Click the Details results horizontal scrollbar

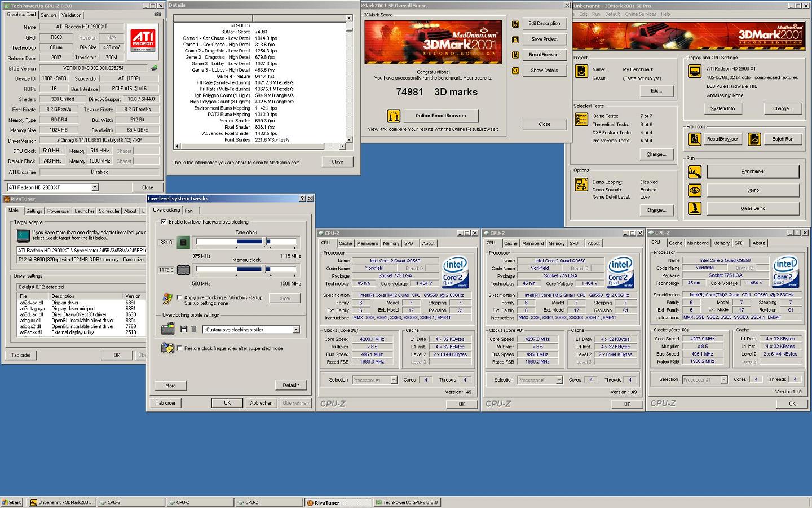pyautogui.click(x=260, y=146)
